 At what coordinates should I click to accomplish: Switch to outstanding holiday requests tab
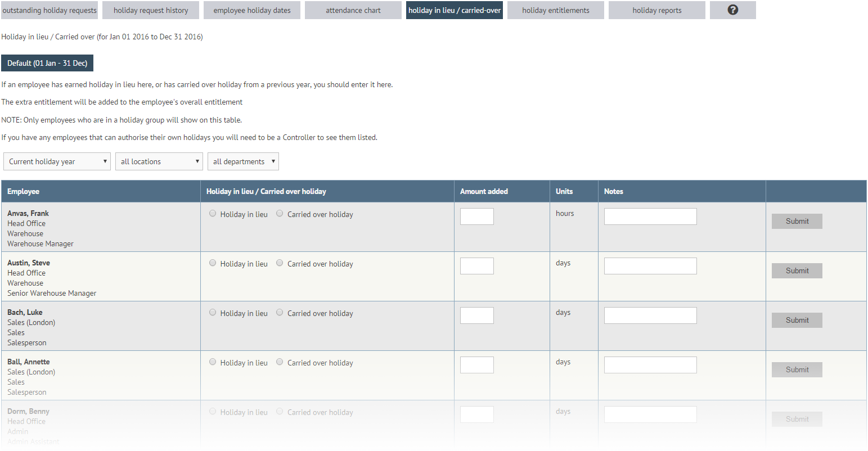point(50,10)
